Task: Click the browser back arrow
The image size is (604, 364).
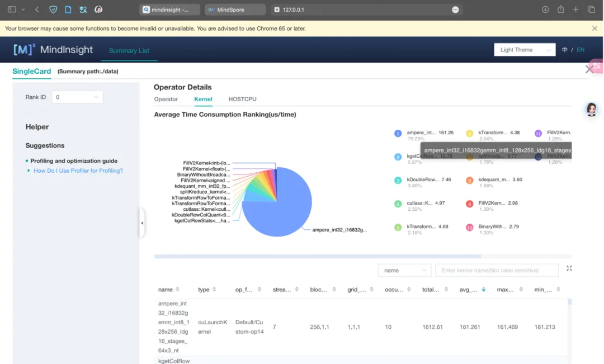Action: click(x=37, y=10)
